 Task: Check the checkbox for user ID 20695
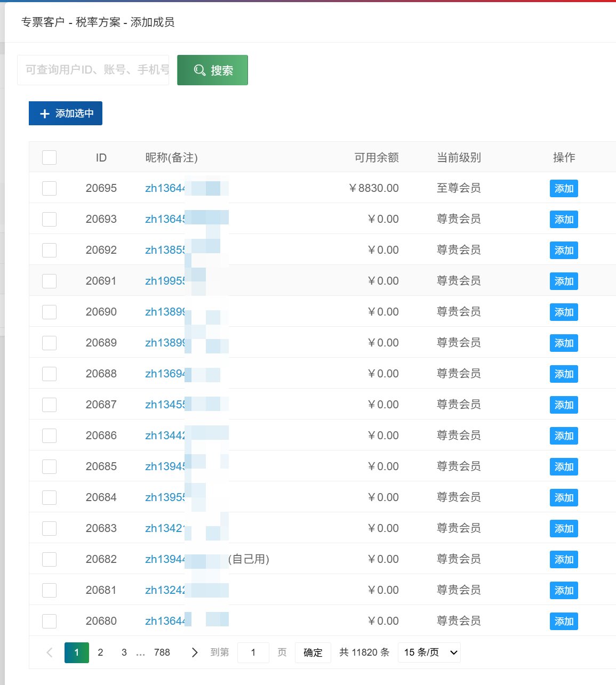[49, 189]
